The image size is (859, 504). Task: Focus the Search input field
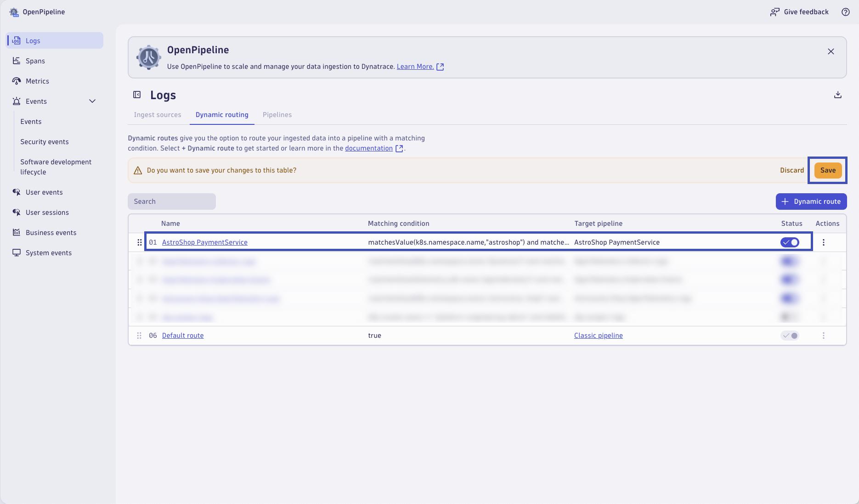coord(172,202)
